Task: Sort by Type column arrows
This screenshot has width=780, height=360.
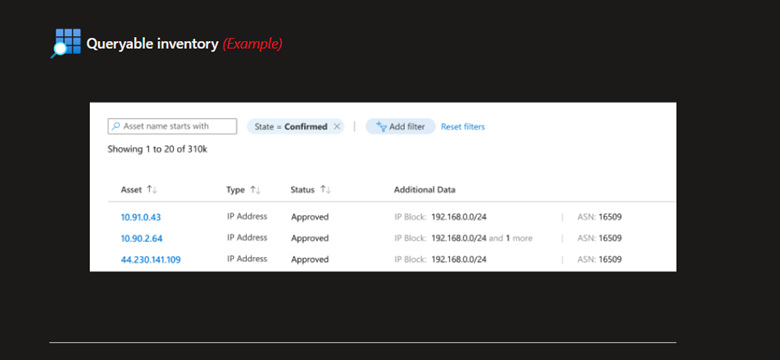Action: coord(255,189)
